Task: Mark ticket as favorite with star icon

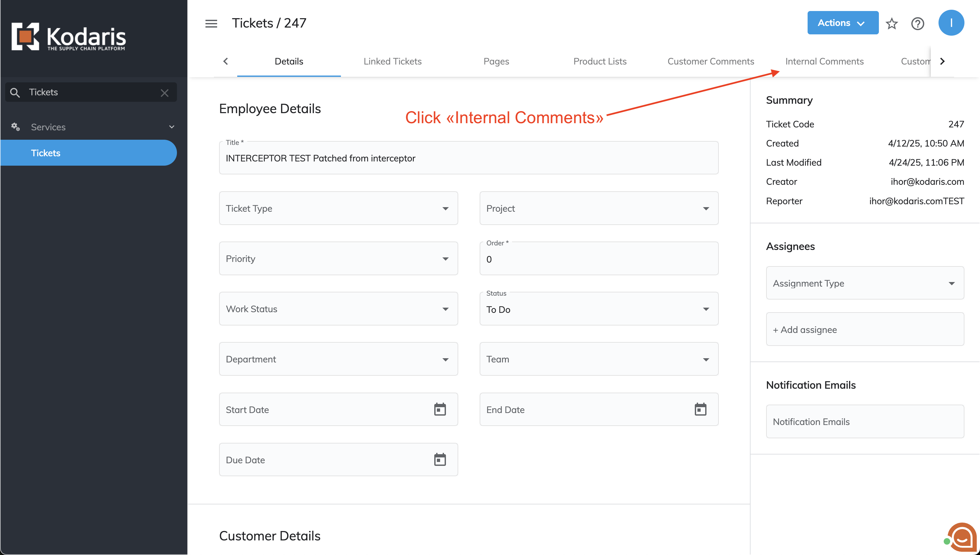Action: pyautogui.click(x=892, y=24)
